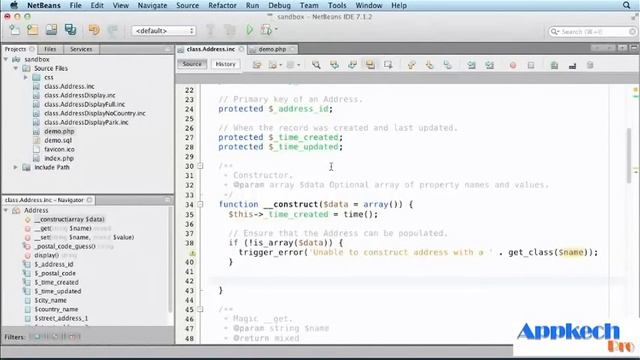Collapse the docblock fold at line 45
640x360 pixels.
[x=200, y=309]
